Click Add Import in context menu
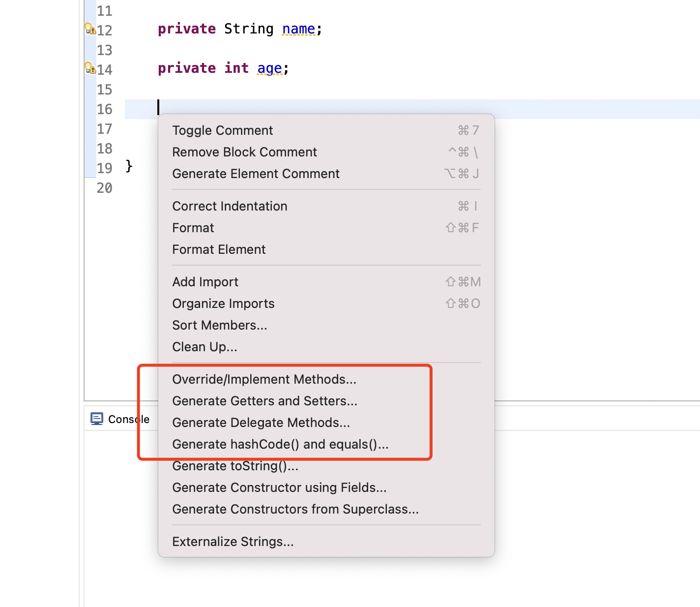The image size is (700, 607). [205, 282]
